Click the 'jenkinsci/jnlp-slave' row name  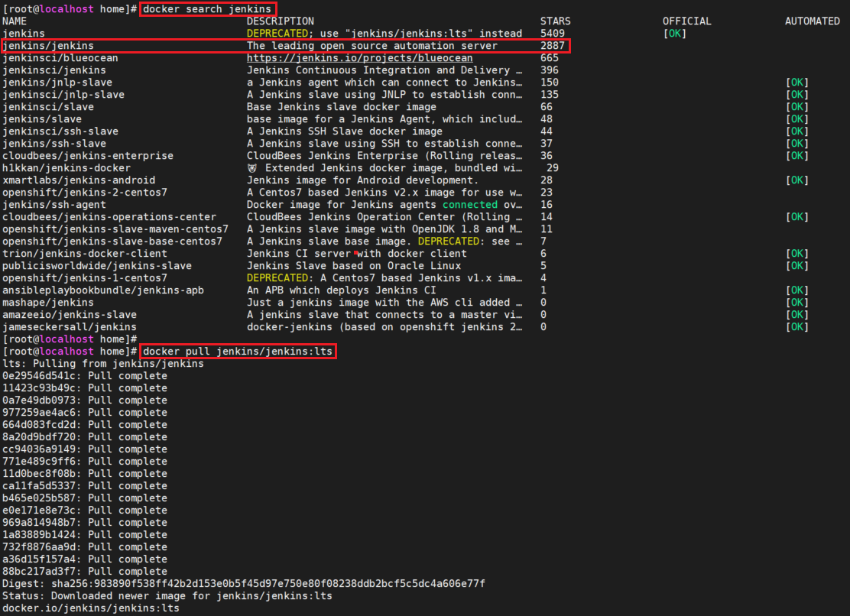coord(63,94)
